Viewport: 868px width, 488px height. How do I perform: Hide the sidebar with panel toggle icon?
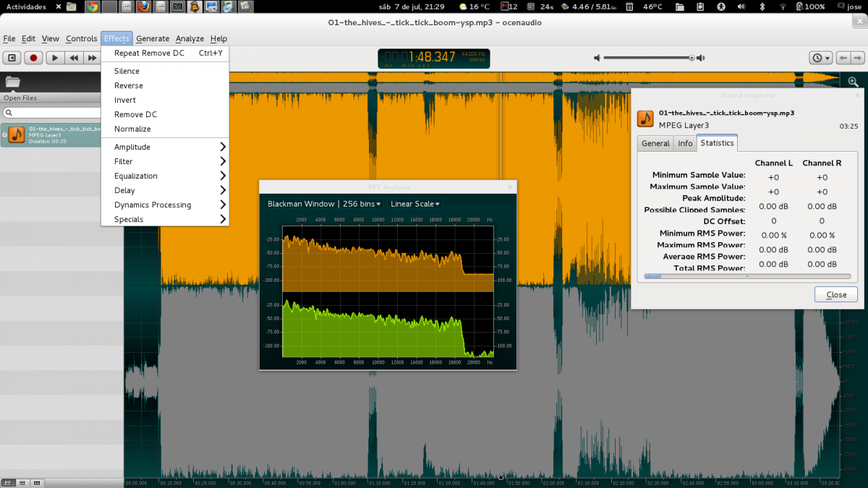[x=12, y=58]
